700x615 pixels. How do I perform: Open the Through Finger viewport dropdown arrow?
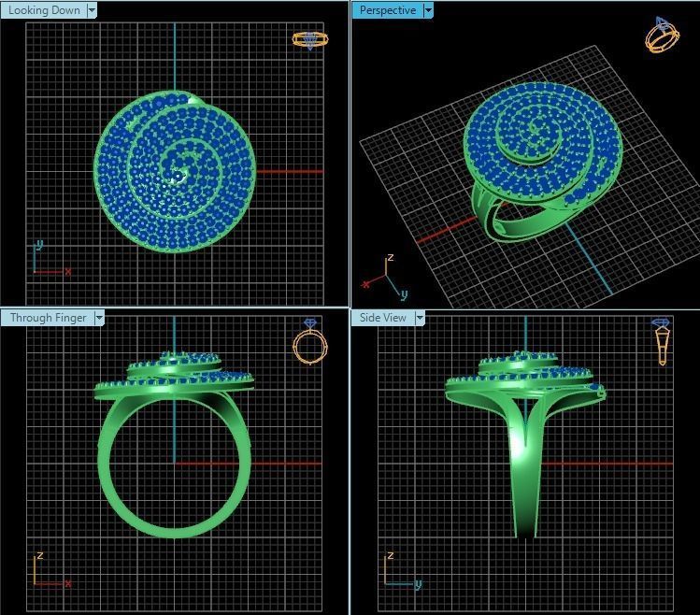pyautogui.click(x=99, y=318)
